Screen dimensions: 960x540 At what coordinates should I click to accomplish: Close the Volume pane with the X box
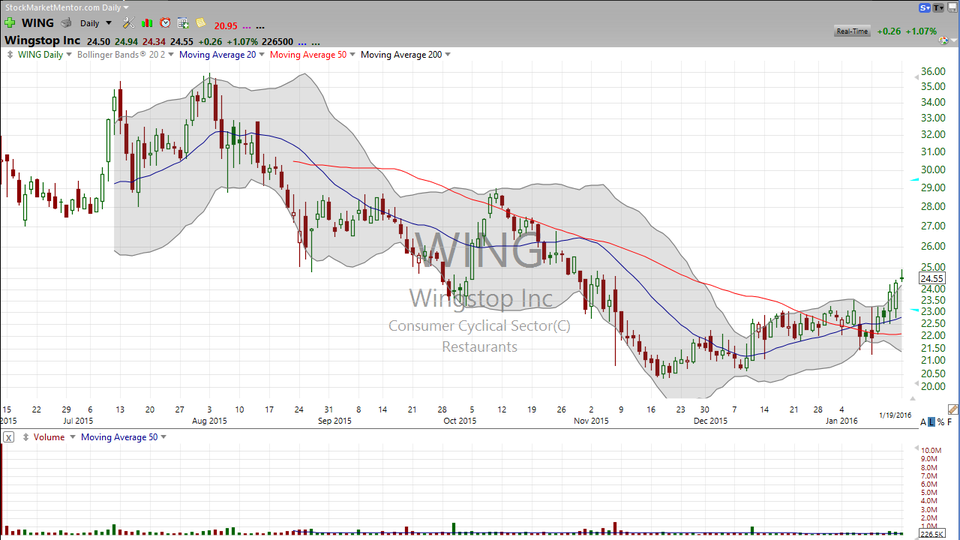pos(9,437)
